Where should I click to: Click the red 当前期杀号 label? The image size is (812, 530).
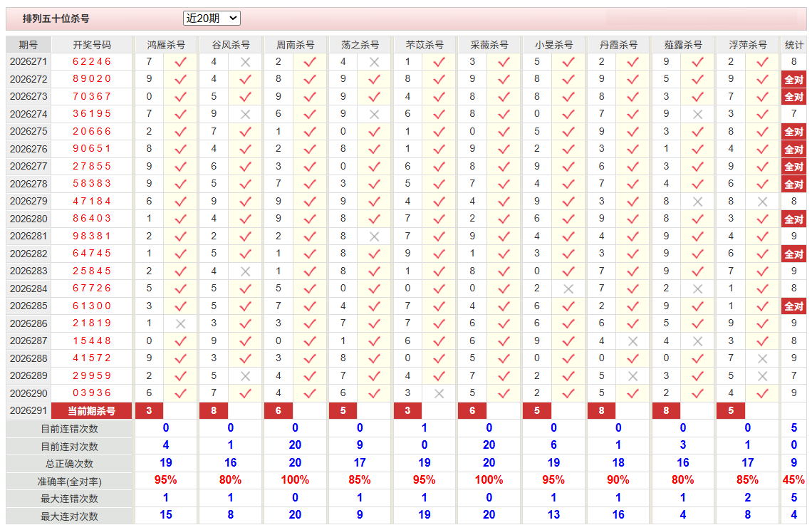pos(92,411)
